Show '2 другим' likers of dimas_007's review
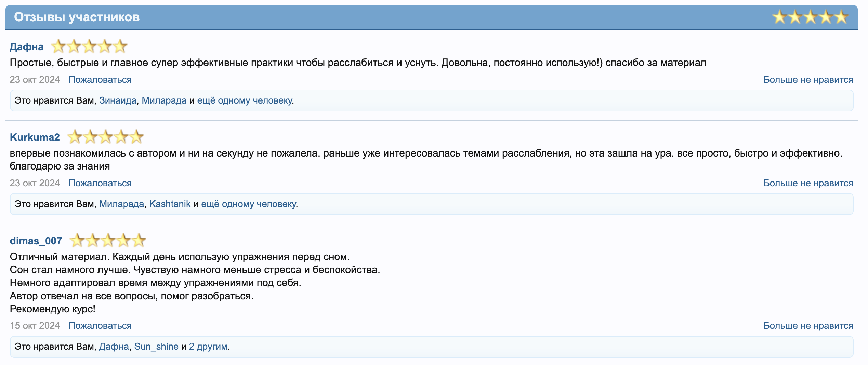 (208, 347)
